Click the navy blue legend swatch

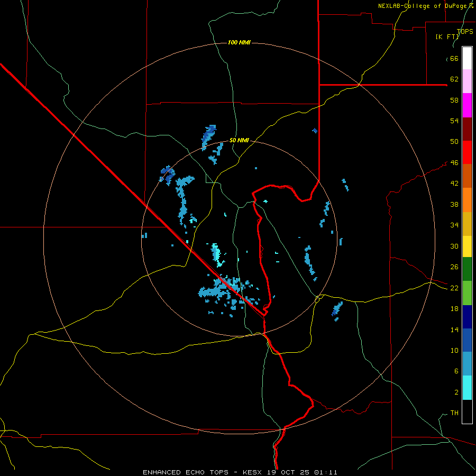(x=467, y=317)
